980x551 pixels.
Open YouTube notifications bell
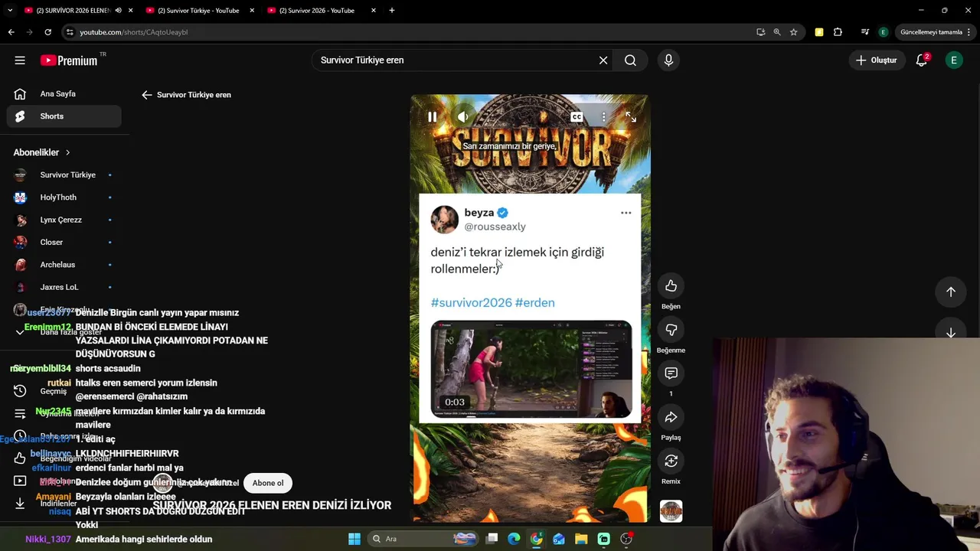922,60
